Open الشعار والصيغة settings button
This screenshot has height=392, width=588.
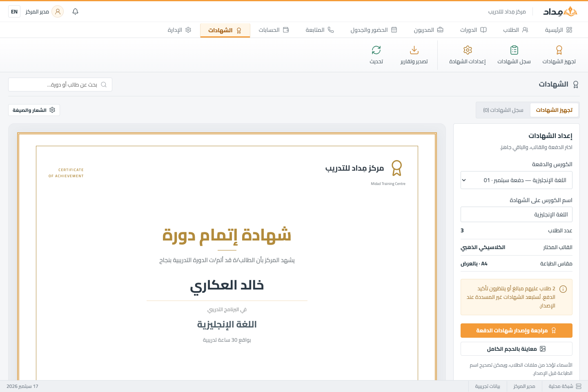(34, 110)
